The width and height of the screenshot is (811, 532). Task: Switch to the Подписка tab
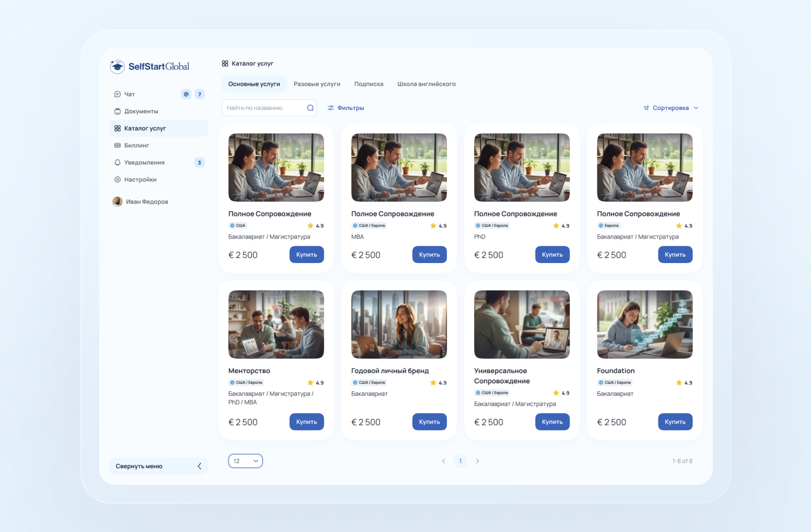(369, 84)
